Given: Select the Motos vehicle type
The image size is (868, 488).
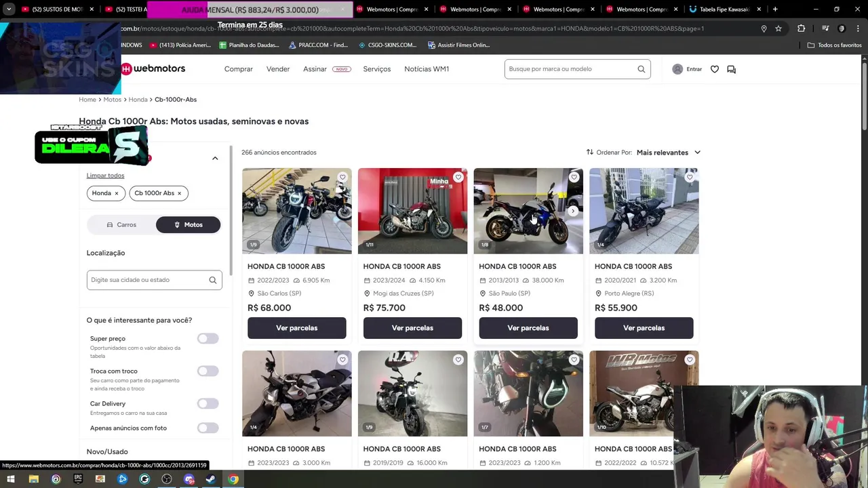Looking at the screenshot, I should (188, 224).
